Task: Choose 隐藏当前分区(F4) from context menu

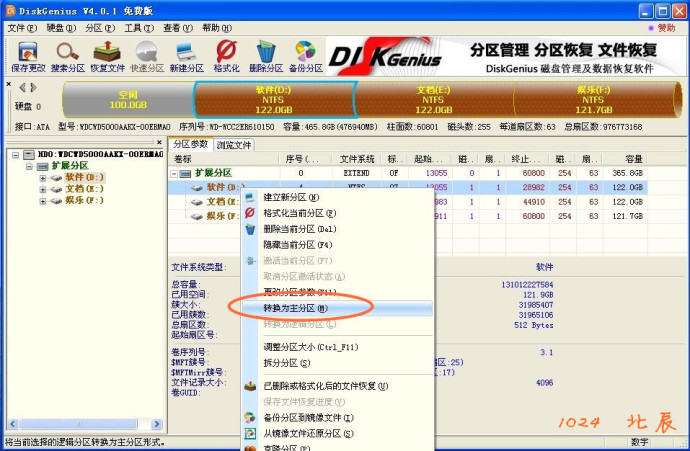Action: pyautogui.click(x=338, y=245)
